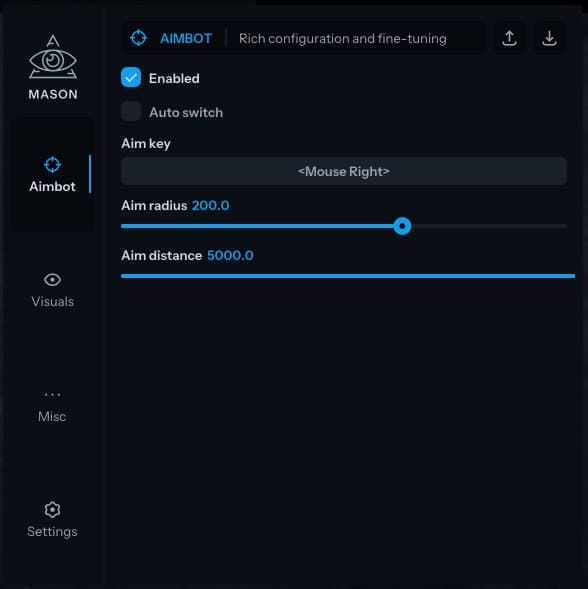Click the Aim radius value 200.0
The image size is (588, 589).
(x=210, y=205)
